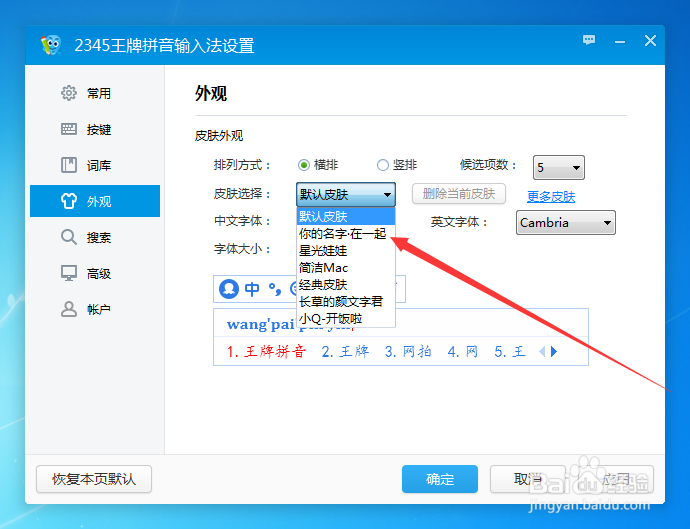
Task: Choose 你的名字·在一起 skin from list
Action: 346,233
